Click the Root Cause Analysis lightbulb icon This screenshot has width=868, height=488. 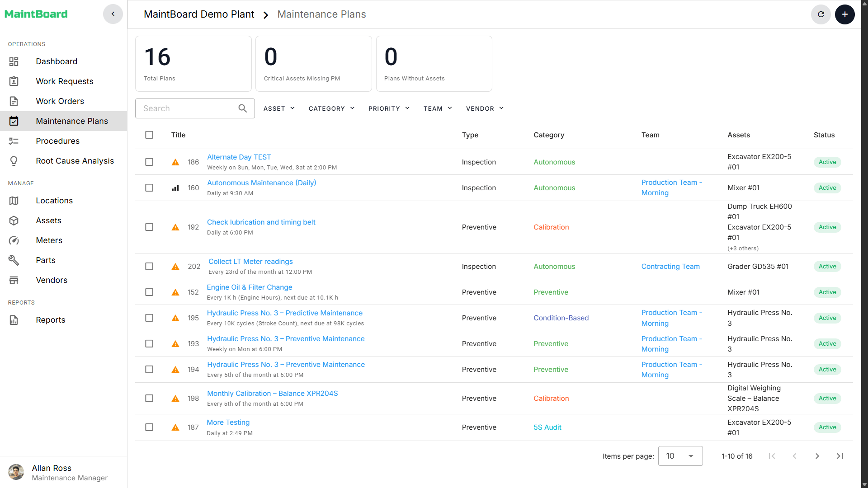click(x=14, y=161)
